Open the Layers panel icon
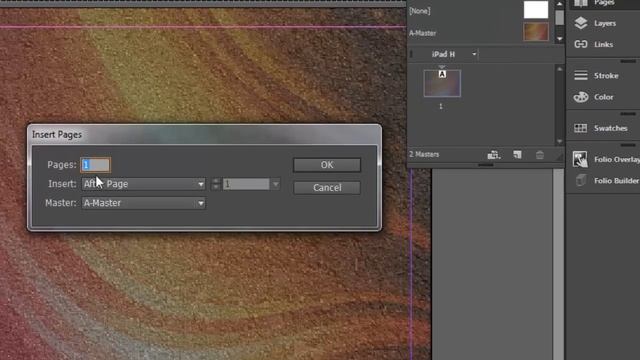 580,23
